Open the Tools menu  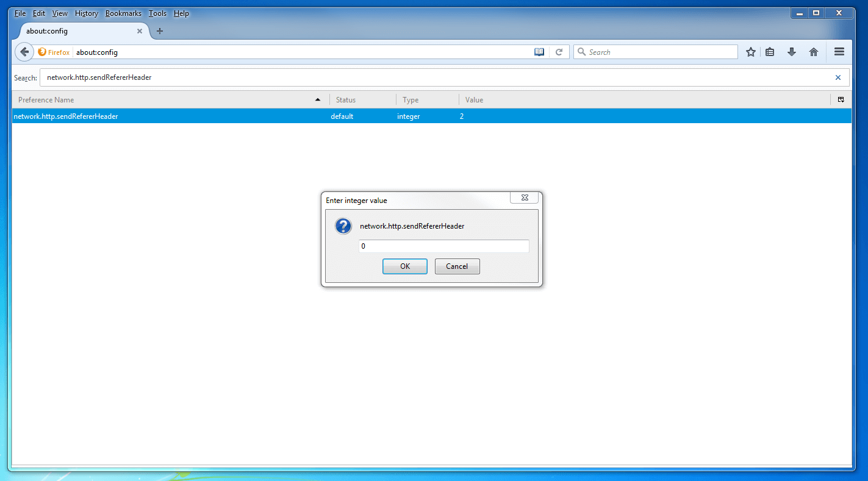click(x=157, y=13)
